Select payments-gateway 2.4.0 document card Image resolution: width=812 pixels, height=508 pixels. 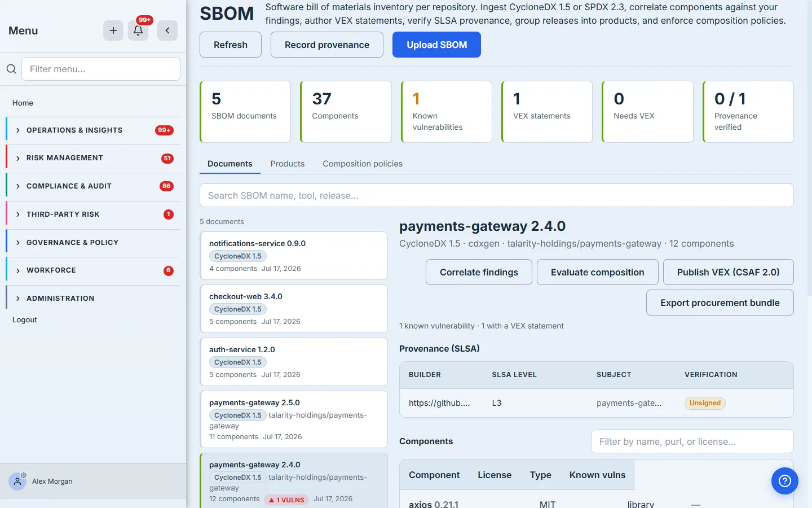click(x=294, y=481)
